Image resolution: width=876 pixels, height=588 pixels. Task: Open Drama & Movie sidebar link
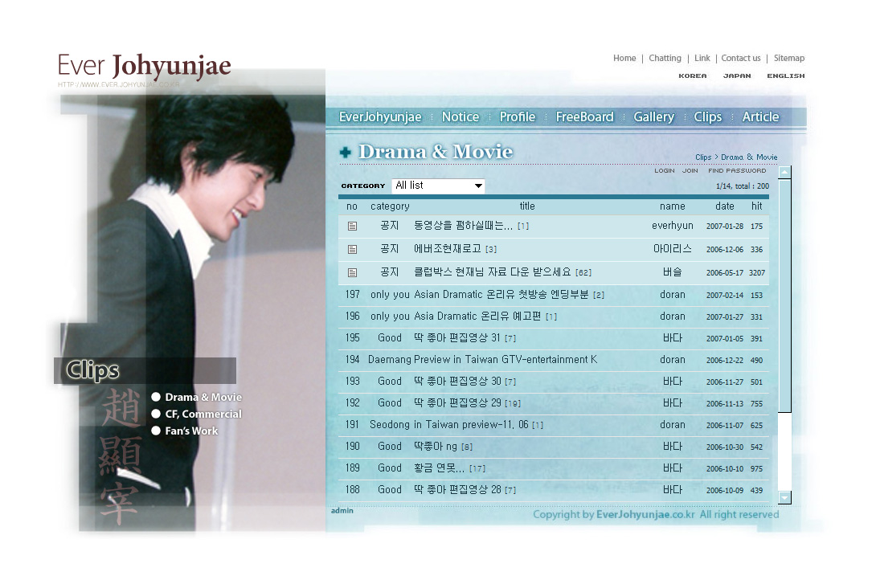[203, 397]
